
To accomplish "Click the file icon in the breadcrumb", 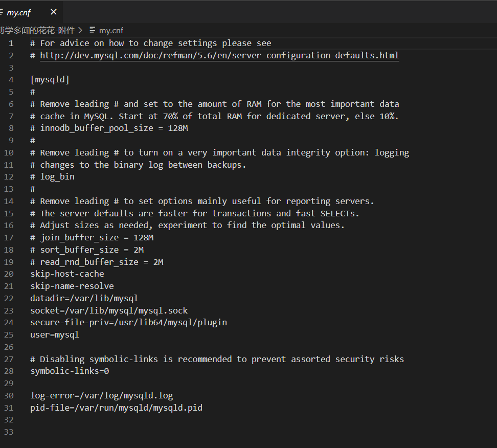I will pyautogui.click(x=92, y=31).
